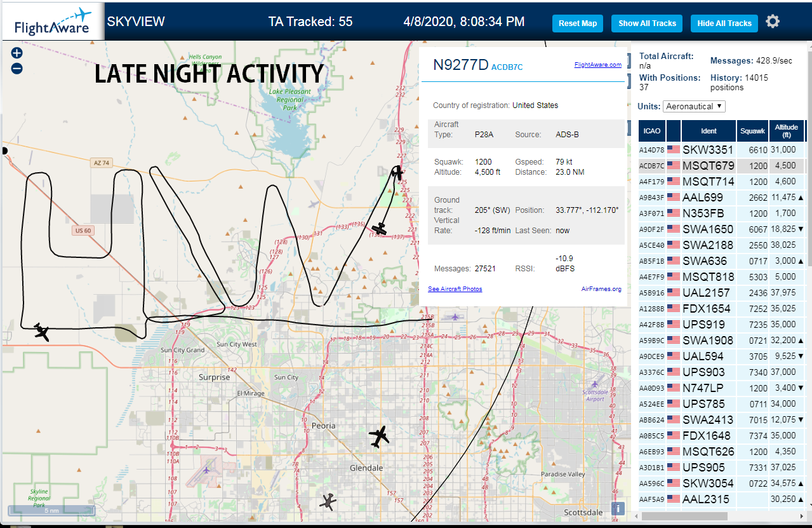The width and height of the screenshot is (812, 528).
Task: Click US flag in SKW3351 row
Action: (x=674, y=150)
